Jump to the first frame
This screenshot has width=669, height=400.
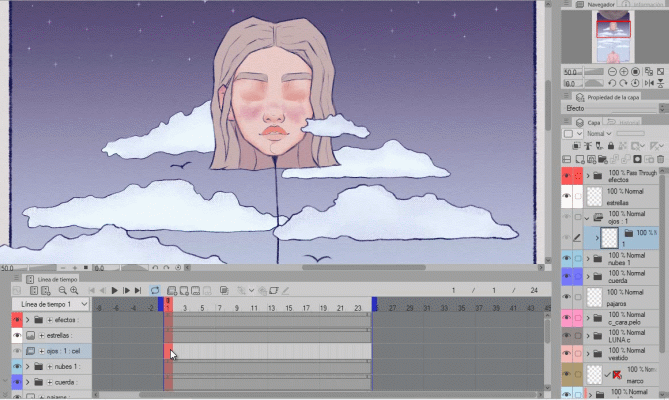(91, 290)
